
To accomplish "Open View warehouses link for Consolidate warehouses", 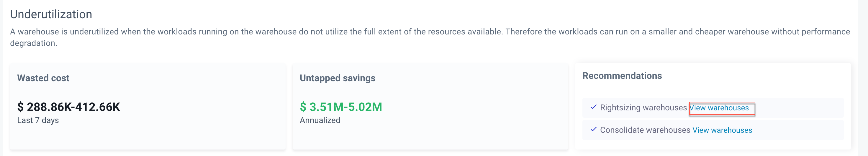I will coord(722,130).
